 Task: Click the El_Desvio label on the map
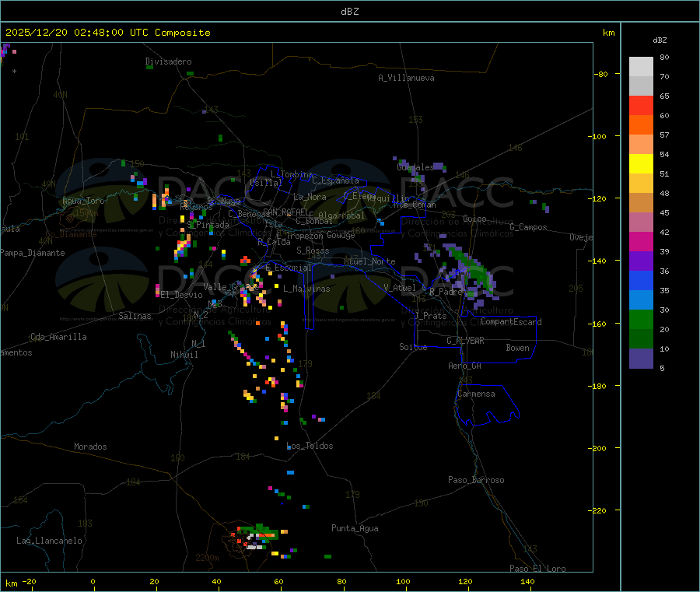point(181,295)
